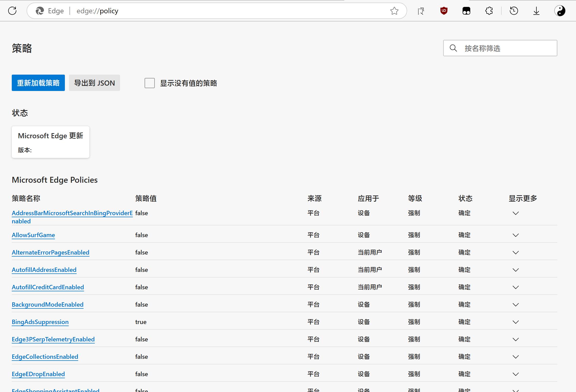Click the magnifier in filter box
This screenshot has width=576, height=392.
[x=453, y=48]
